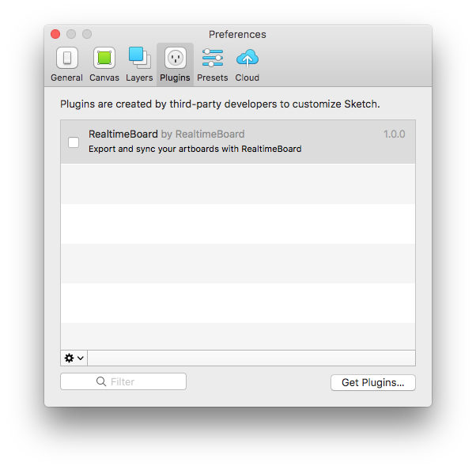Select the RealtimeBoard plugin name in list
Screen dimensions: 476x470
point(123,135)
